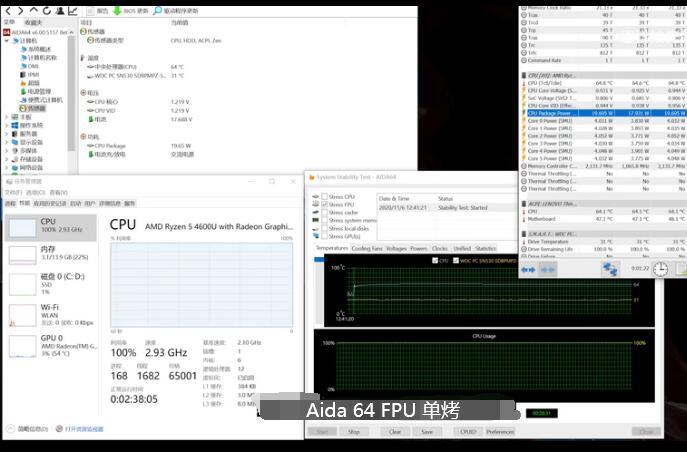Select IPMI entry in AIDA64 tree
The width and height of the screenshot is (687, 452).
pyautogui.click(x=29, y=74)
